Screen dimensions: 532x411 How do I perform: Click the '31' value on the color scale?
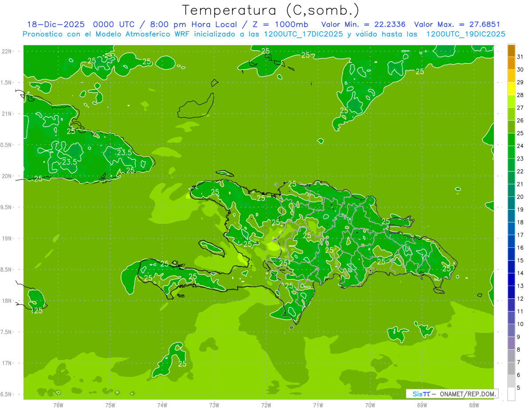[x=520, y=57]
